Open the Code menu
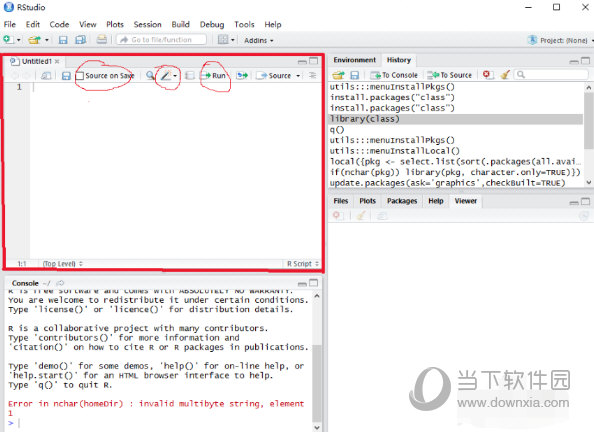 coord(59,24)
